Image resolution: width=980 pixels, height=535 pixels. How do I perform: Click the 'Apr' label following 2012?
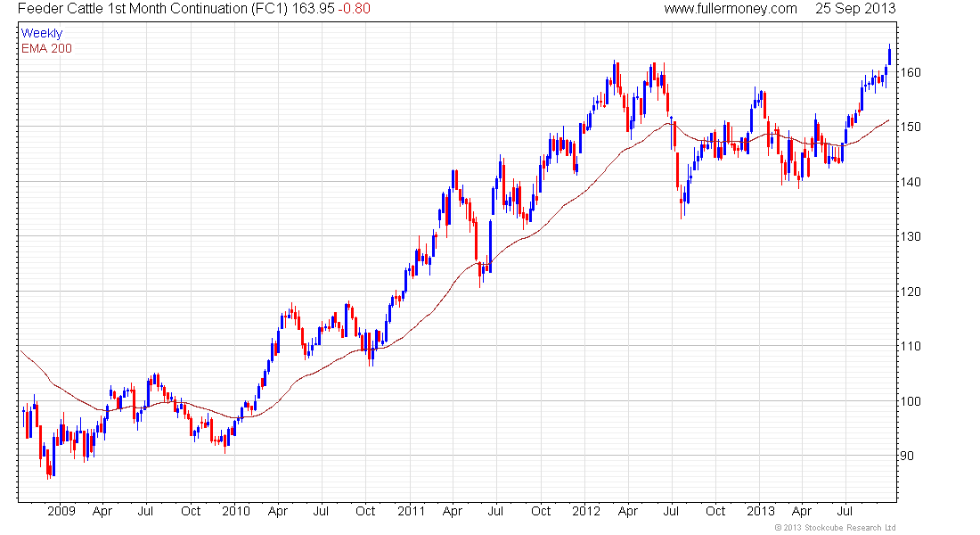click(627, 511)
